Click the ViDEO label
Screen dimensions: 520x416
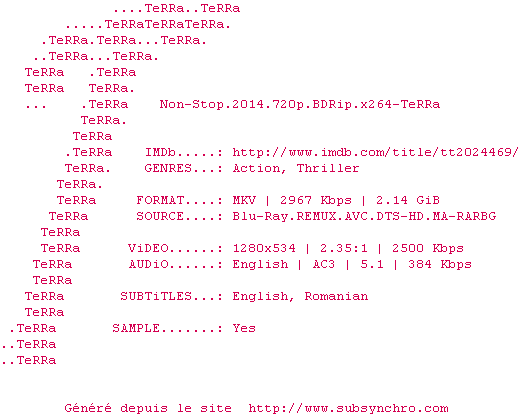tap(148, 248)
